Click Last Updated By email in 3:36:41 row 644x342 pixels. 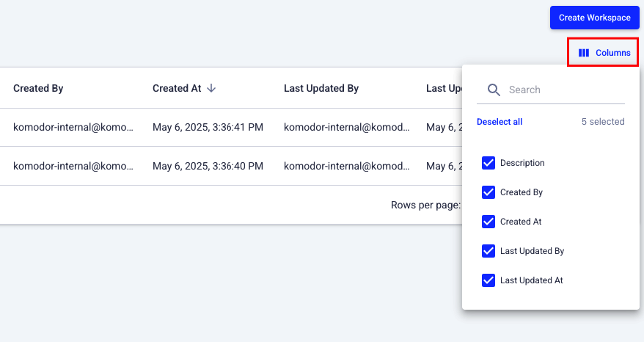(347, 128)
